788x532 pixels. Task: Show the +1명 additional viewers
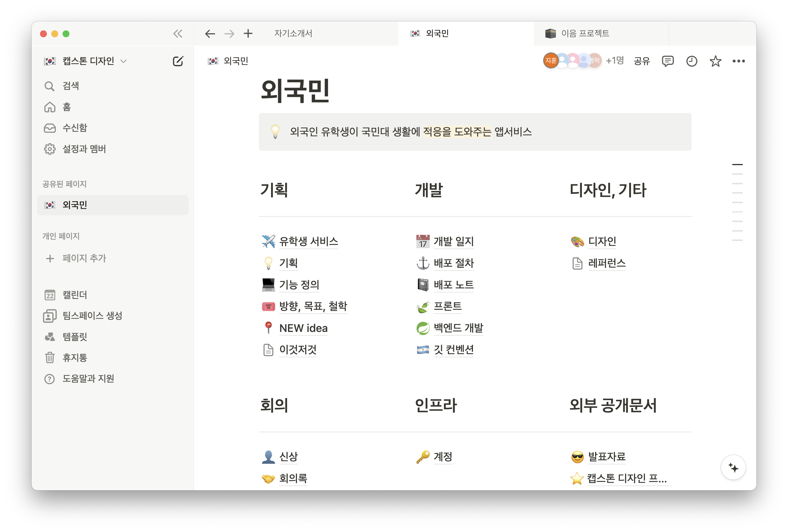click(615, 61)
